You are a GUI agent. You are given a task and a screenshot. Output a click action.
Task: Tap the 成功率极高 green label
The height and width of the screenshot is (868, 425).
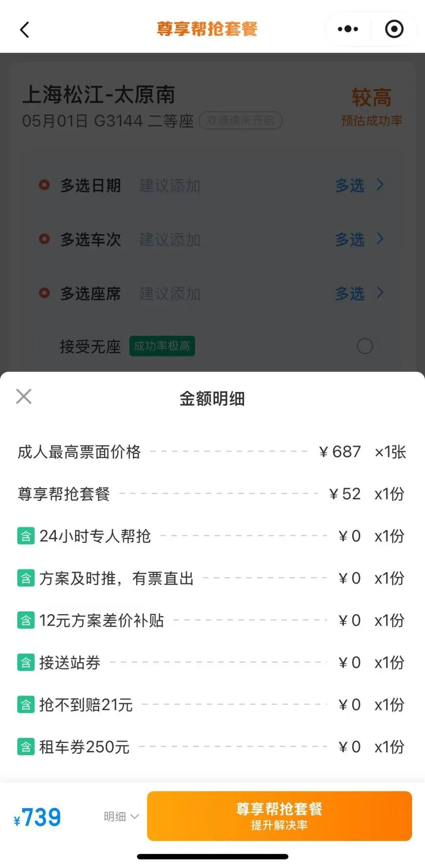coord(162,346)
